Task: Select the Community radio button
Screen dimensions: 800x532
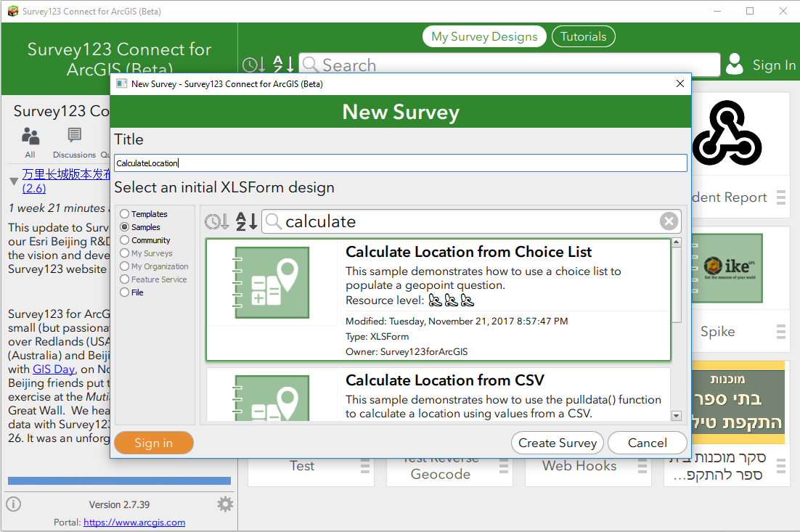Action: tap(124, 240)
